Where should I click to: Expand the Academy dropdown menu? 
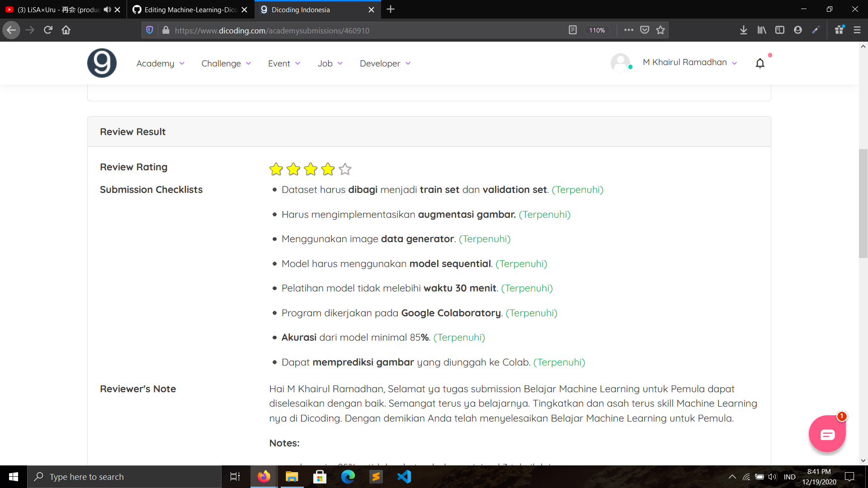pyautogui.click(x=160, y=64)
